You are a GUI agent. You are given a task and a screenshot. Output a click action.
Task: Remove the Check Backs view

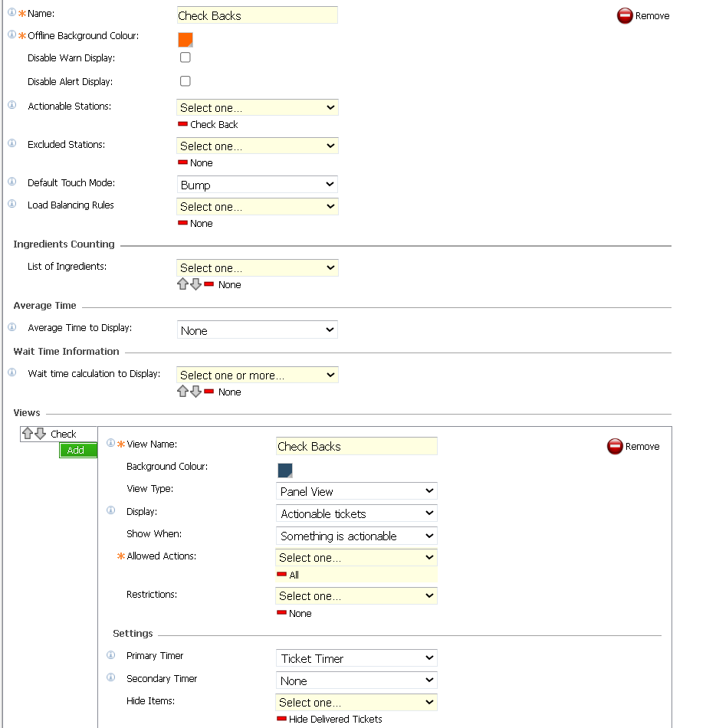615,446
